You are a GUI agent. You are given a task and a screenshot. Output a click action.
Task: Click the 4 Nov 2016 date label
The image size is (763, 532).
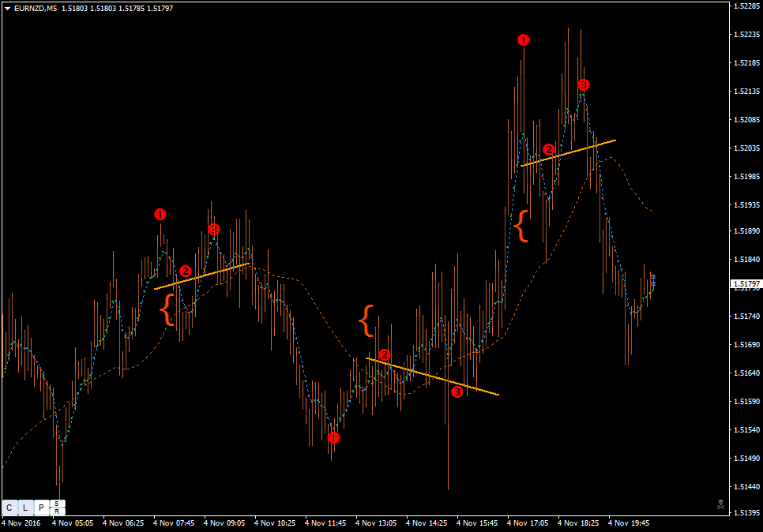click(x=21, y=523)
